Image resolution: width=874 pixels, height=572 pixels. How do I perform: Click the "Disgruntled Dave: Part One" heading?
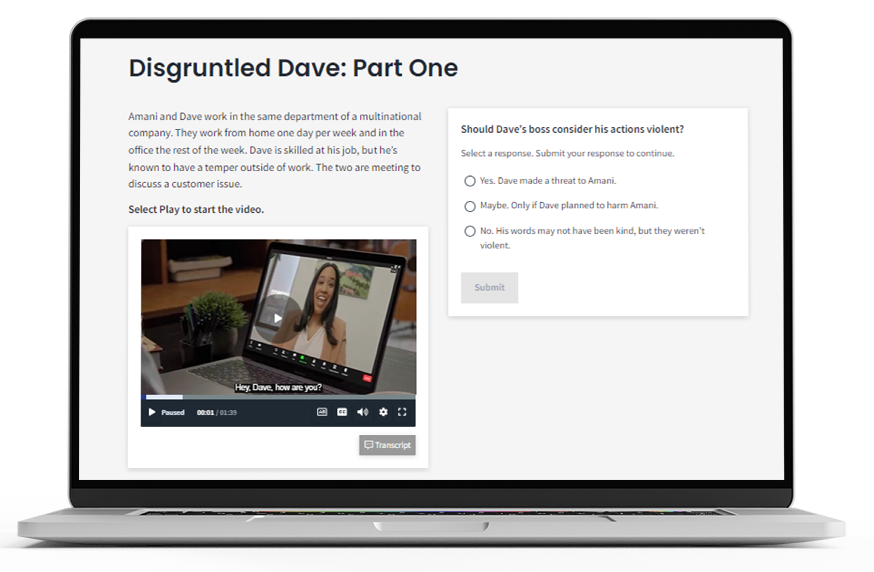[293, 68]
